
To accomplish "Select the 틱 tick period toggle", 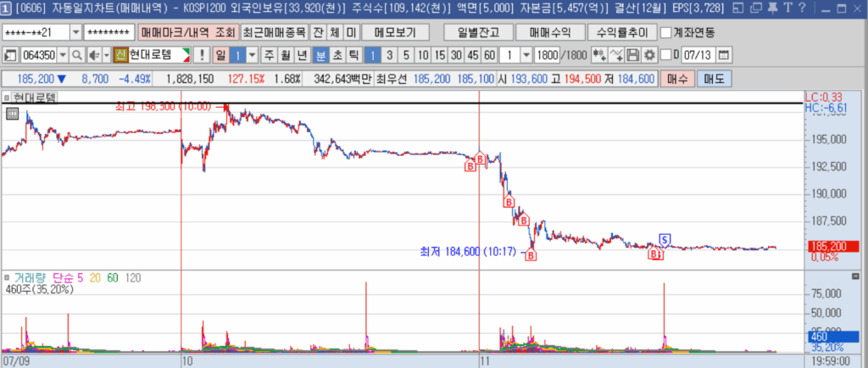I will pos(353,55).
